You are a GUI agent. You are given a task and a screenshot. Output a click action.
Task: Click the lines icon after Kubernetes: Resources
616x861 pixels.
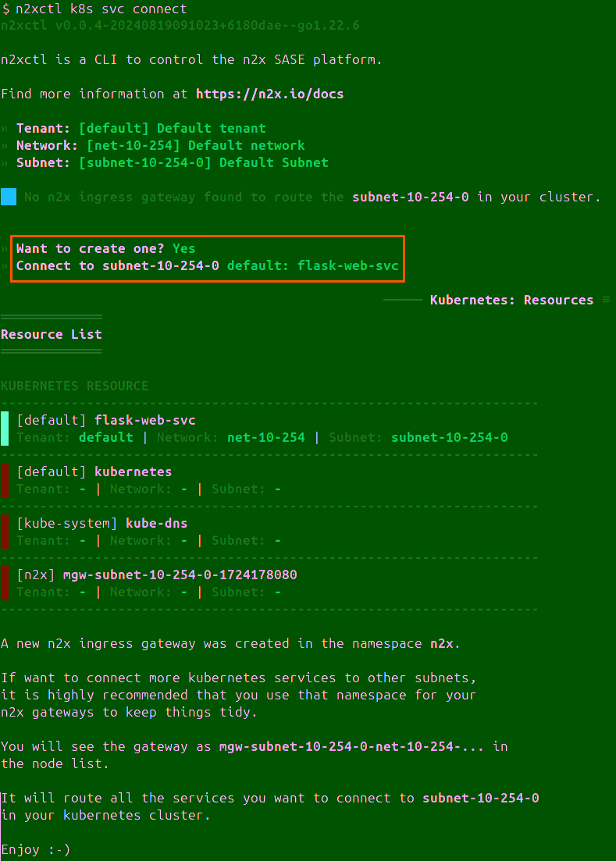pyautogui.click(x=606, y=300)
